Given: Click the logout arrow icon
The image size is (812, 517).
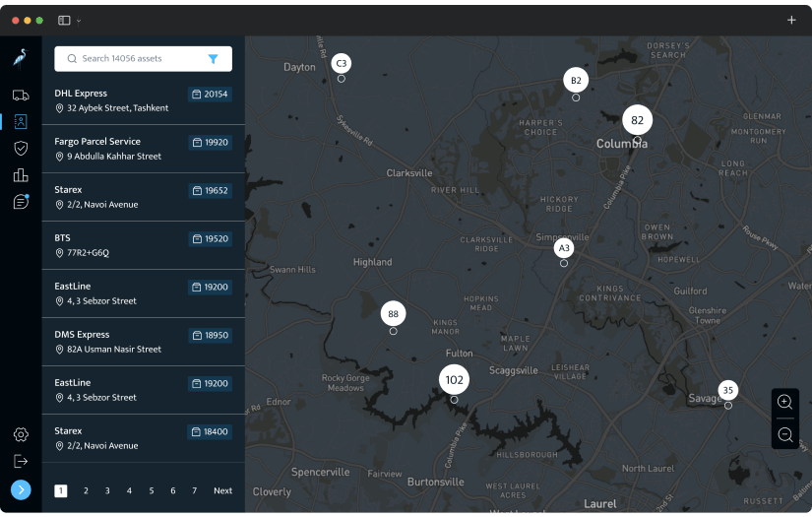Looking at the screenshot, I should 21,461.
